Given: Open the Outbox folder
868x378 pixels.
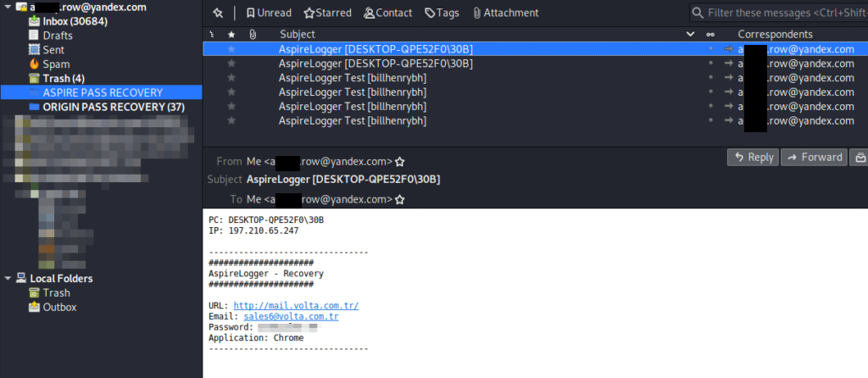Looking at the screenshot, I should [x=59, y=307].
